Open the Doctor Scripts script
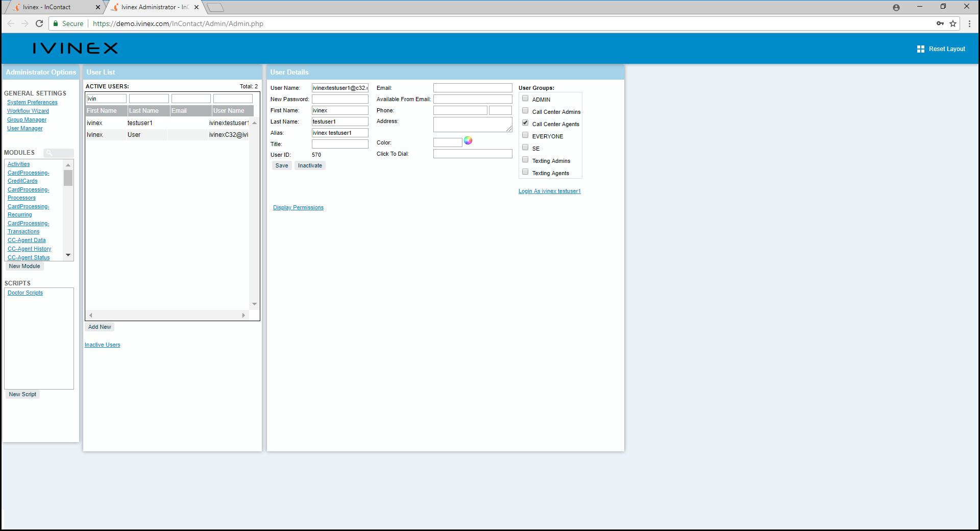Screen dimensions: 980x531 pyautogui.click(x=25, y=293)
